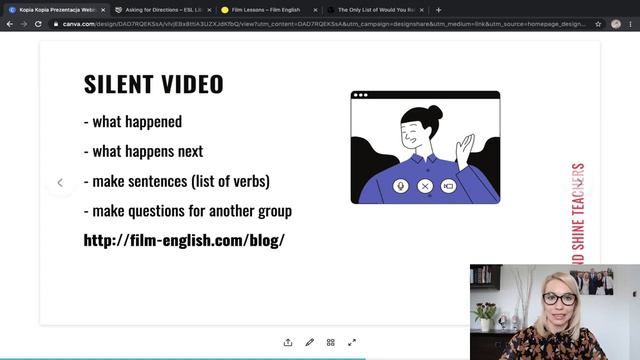Enter fullscreen with the expand arrows icon
The image size is (640, 360).
352,342
